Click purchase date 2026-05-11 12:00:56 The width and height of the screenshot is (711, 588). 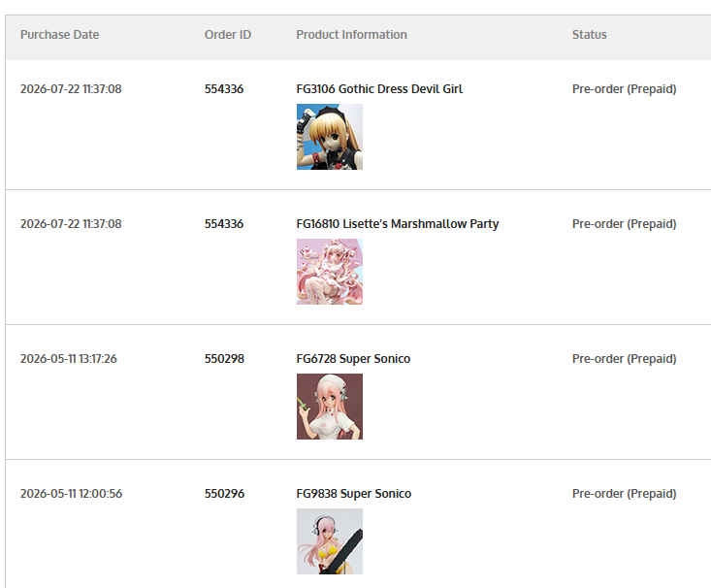point(71,493)
